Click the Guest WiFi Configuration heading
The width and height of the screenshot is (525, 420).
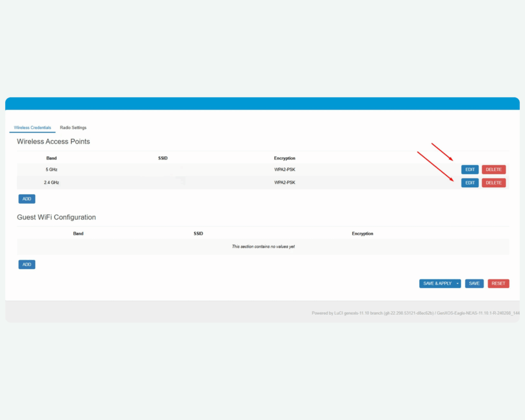[x=56, y=217]
